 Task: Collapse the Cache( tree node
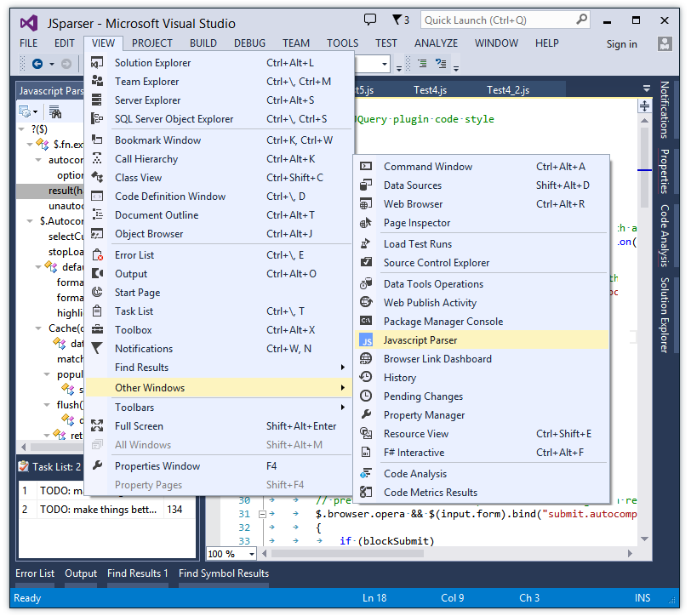[38, 328]
